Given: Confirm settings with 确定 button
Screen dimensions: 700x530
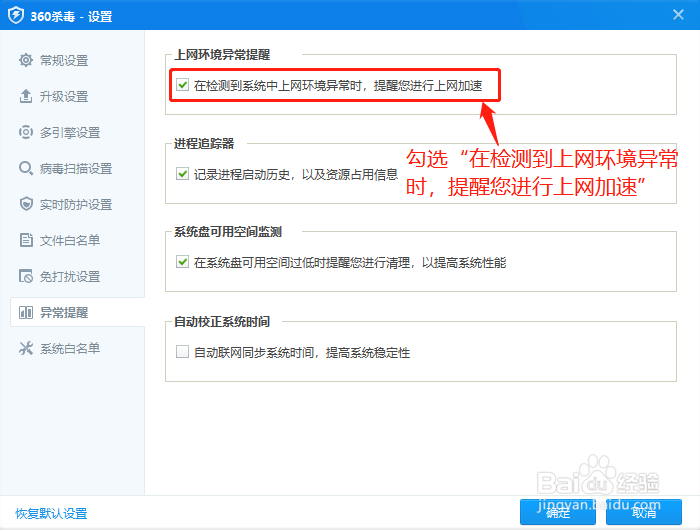Looking at the screenshot, I should coord(558,512).
